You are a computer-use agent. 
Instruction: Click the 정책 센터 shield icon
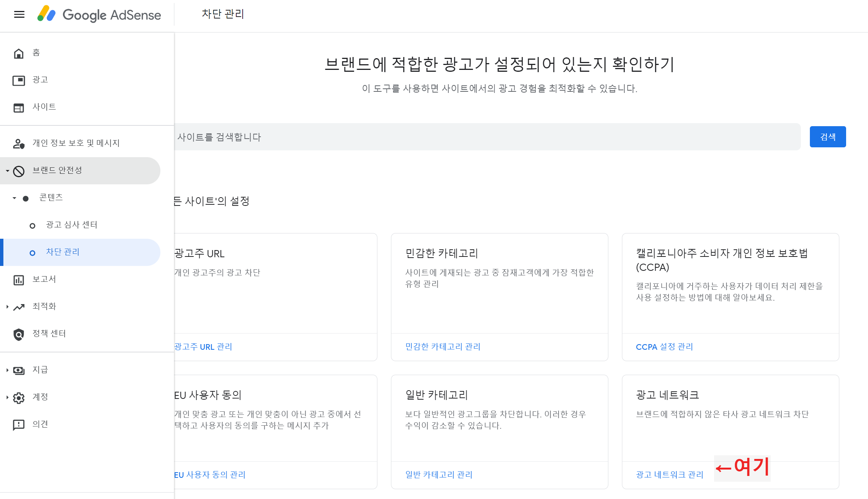coord(19,334)
